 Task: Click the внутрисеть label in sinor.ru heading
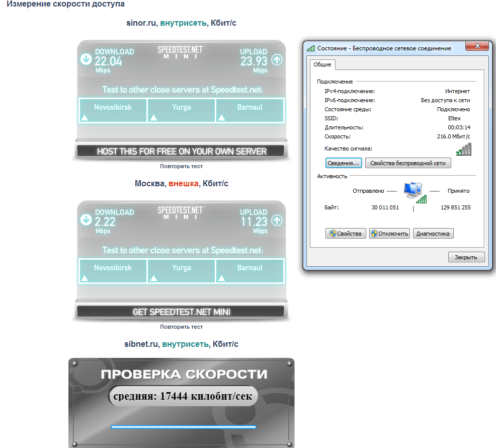[183, 23]
